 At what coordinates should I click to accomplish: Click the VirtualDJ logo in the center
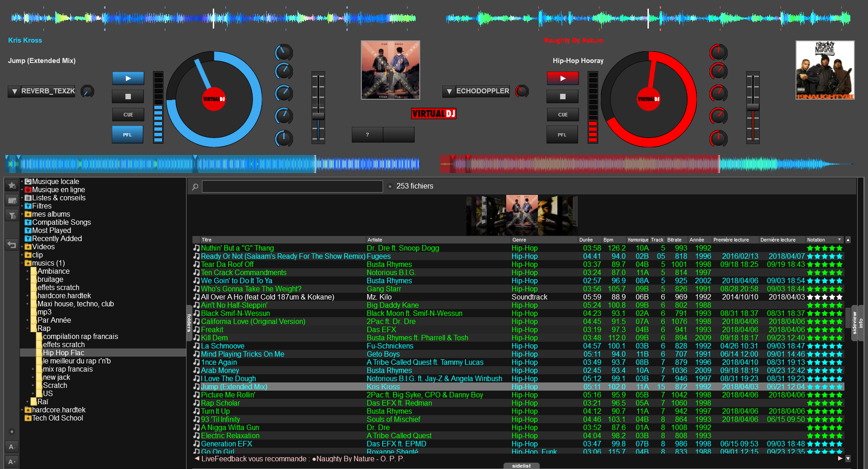[x=434, y=114]
